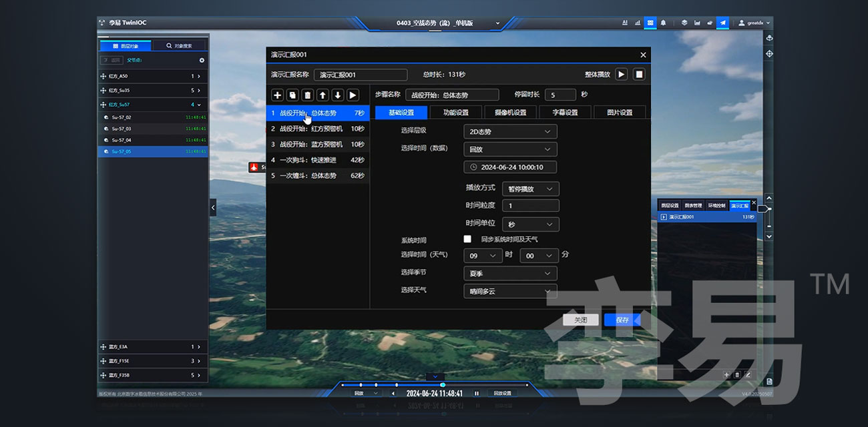
Task: Click the paper plane icon in top bar
Action: [722, 23]
